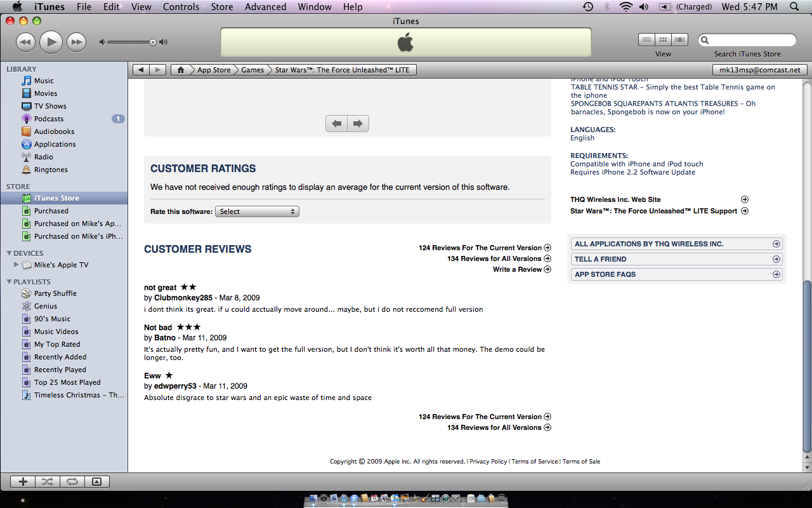Open the THQ Wireless Inc. Web Site link
Screen dimensions: 812x508
(659, 199)
